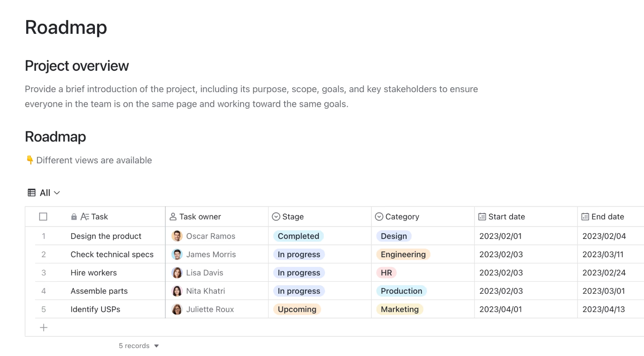The width and height of the screenshot is (644, 356).
Task: Select the Completed stage tag
Action: (298, 236)
